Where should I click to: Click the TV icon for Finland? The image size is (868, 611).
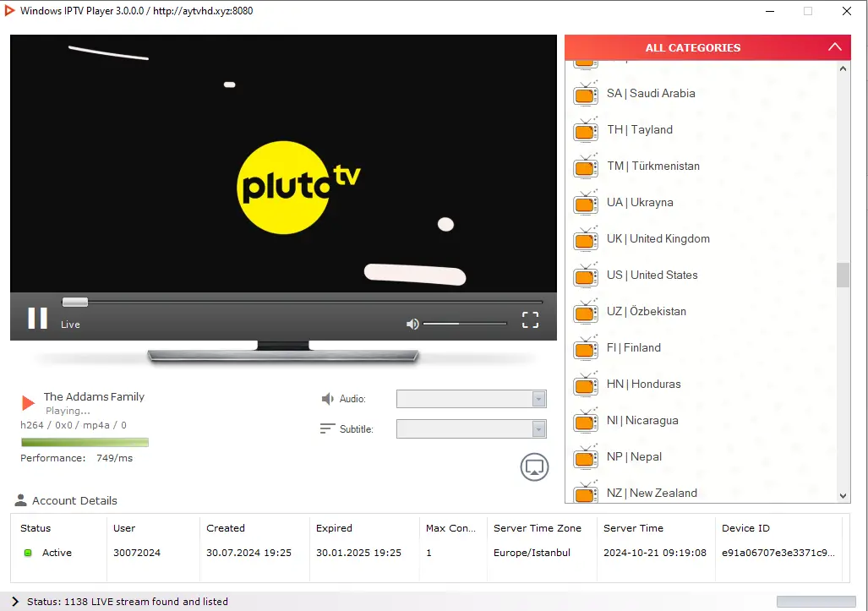click(x=586, y=348)
